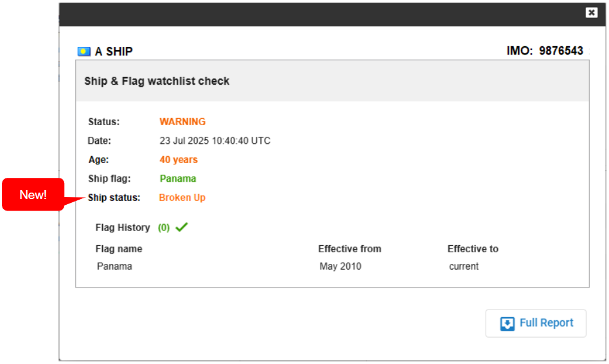This screenshot has height=364, width=609.
Task: Select the A SHIP vessel name
Action: pos(114,51)
